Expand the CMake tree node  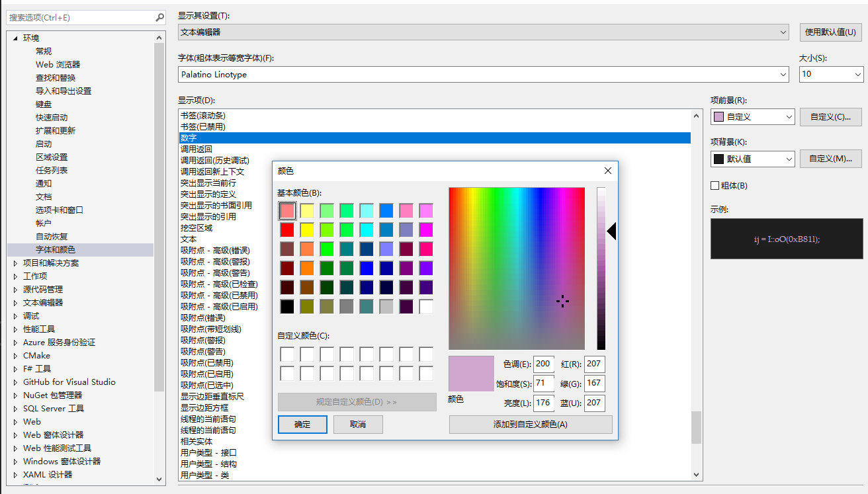tap(16, 355)
